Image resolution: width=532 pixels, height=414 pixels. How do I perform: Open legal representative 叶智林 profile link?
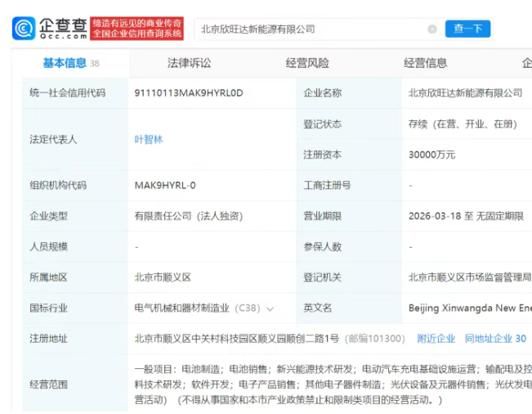coord(149,139)
